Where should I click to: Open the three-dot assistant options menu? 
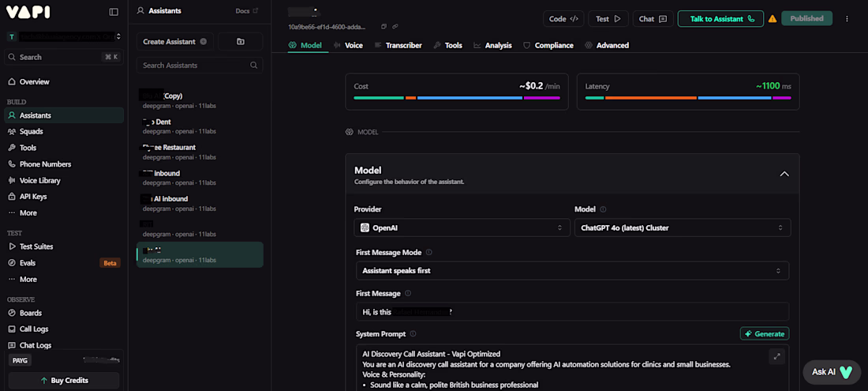tap(847, 19)
